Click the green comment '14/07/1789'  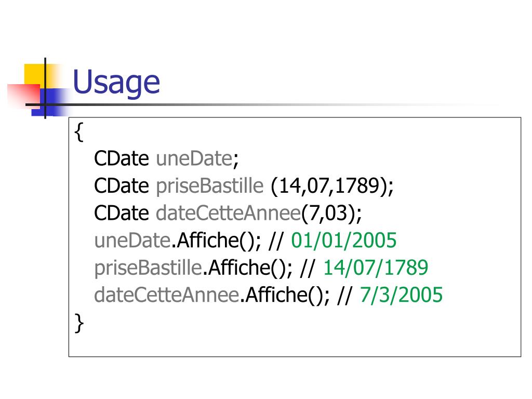pos(376,268)
